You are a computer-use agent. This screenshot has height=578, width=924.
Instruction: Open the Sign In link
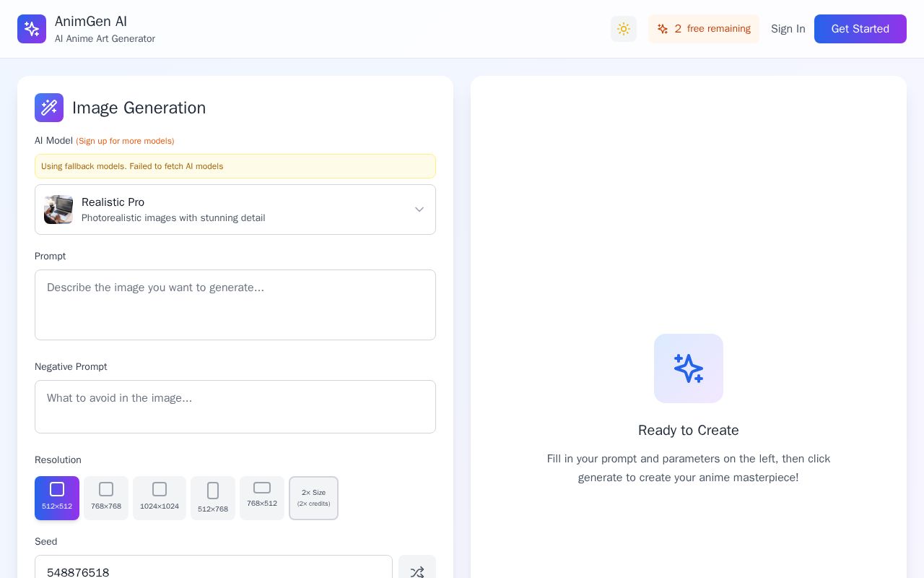click(x=788, y=29)
